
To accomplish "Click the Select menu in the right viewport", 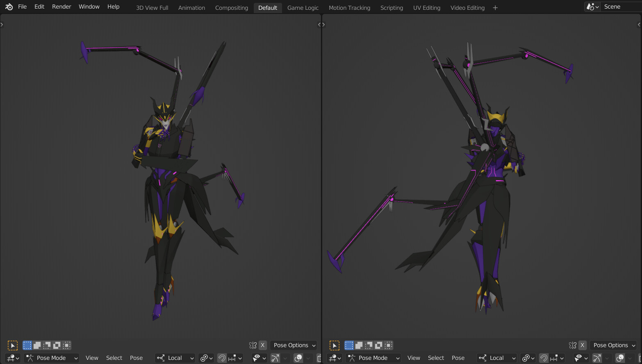I will point(436,358).
